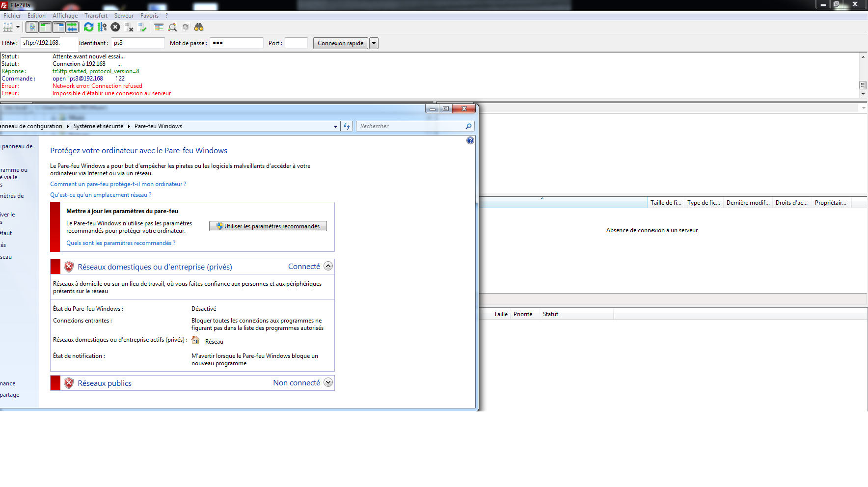Open 'Comment un pare-feu protège-t-il mon ordinateur ?'
Viewport: 868px width, 487px height.
tap(118, 184)
